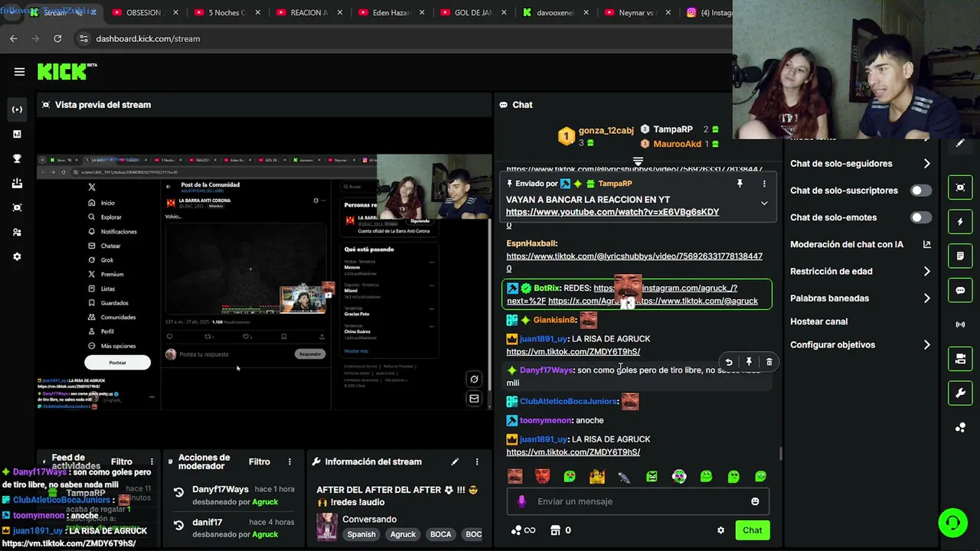Open the three-dot menu in Feed de actividades

(x=152, y=461)
